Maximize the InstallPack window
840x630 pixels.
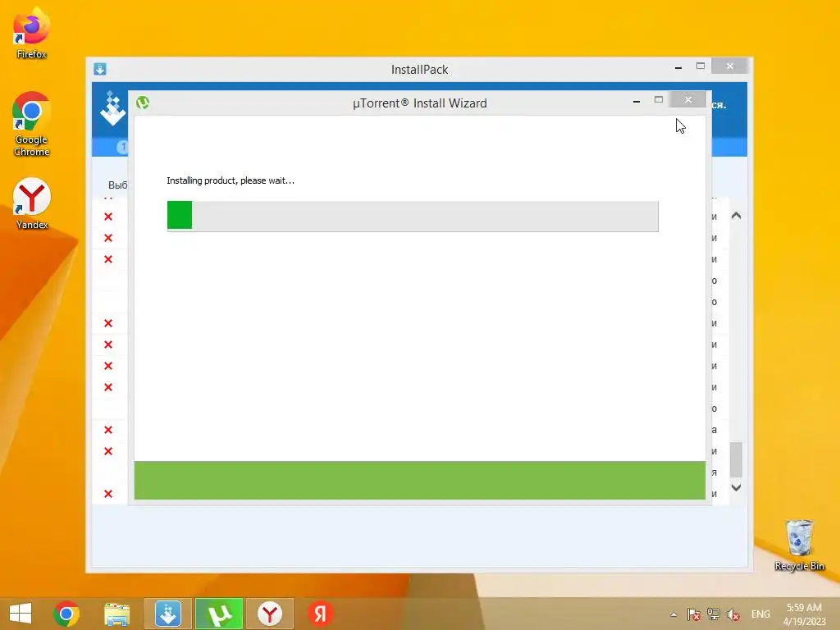[701, 66]
